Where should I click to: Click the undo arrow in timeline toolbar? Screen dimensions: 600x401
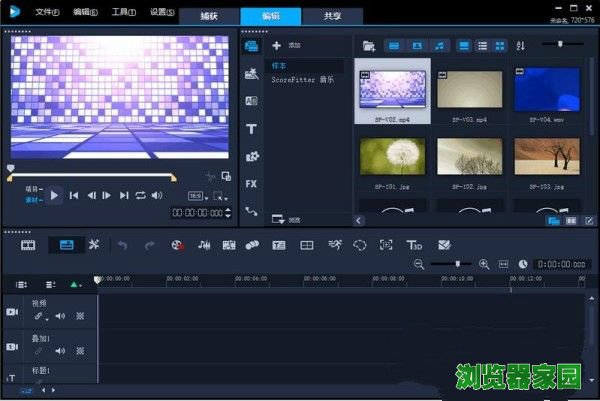click(122, 245)
